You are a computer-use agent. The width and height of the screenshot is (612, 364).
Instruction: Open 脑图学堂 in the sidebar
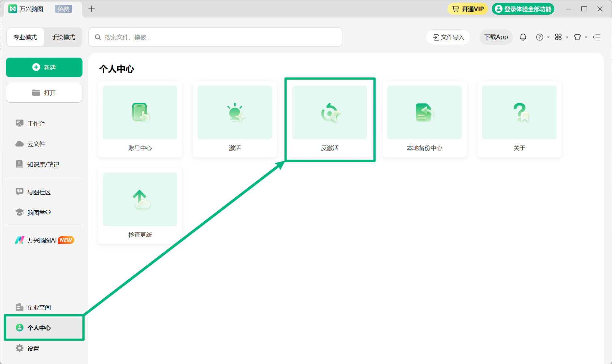point(44,213)
